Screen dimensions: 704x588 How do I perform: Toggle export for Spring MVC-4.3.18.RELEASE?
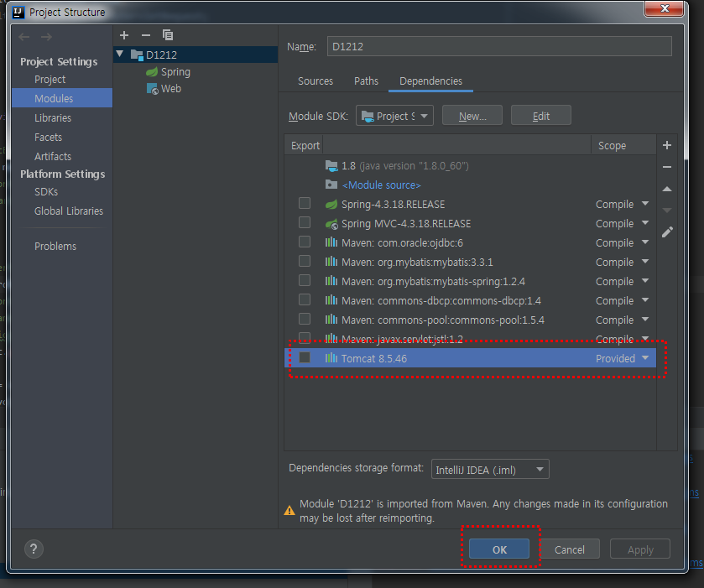tap(305, 222)
